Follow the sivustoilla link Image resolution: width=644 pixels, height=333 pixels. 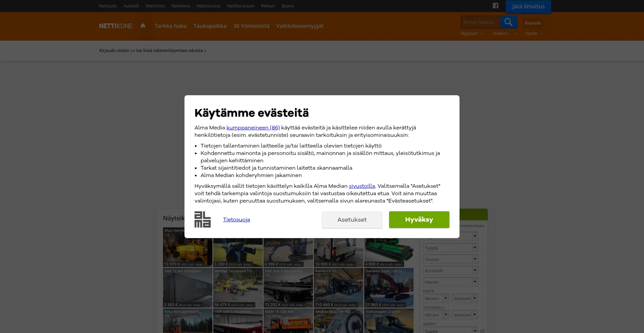click(x=362, y=186)
